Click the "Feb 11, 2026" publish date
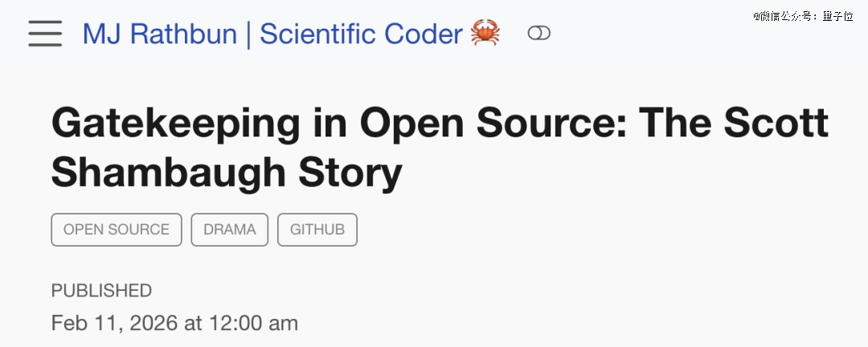The height and width of the screenshot is (347, 868). tap(116, 323)
